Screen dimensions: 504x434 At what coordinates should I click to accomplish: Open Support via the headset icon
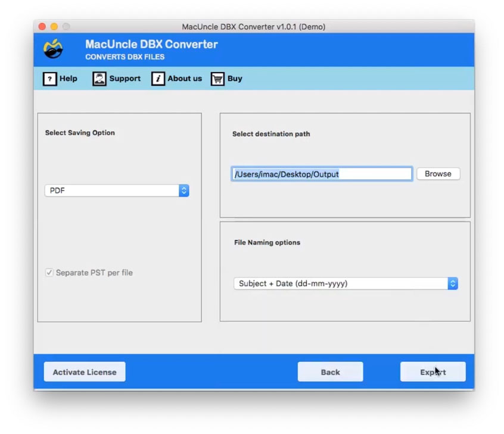click(98, 78)
